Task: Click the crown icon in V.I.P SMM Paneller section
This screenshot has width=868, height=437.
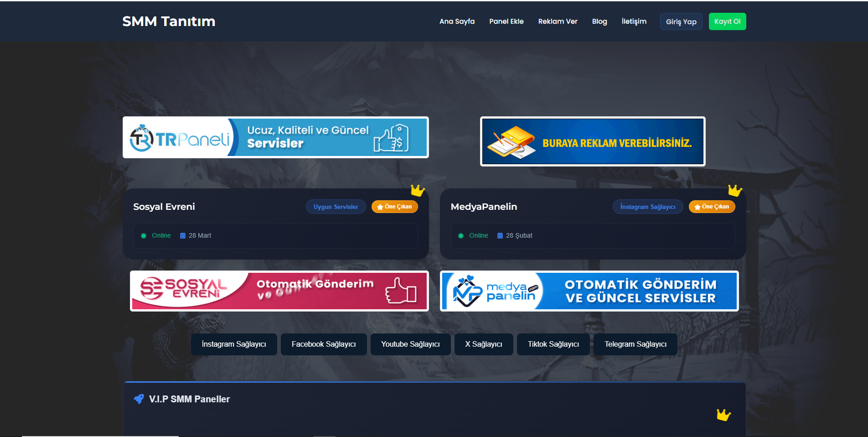Action: 723,415
